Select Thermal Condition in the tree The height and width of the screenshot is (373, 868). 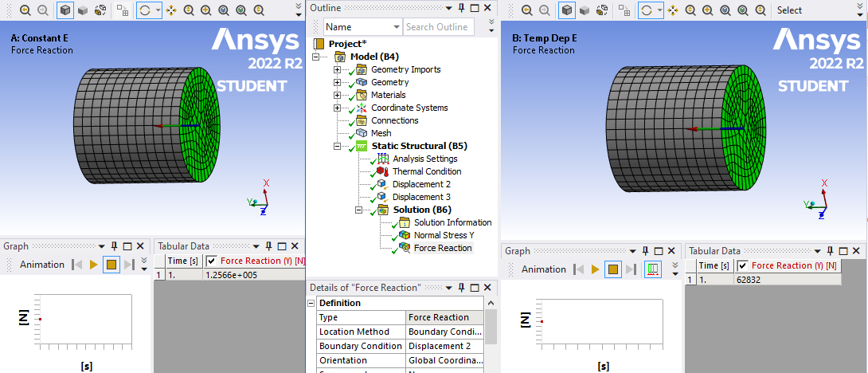(426, 171)
